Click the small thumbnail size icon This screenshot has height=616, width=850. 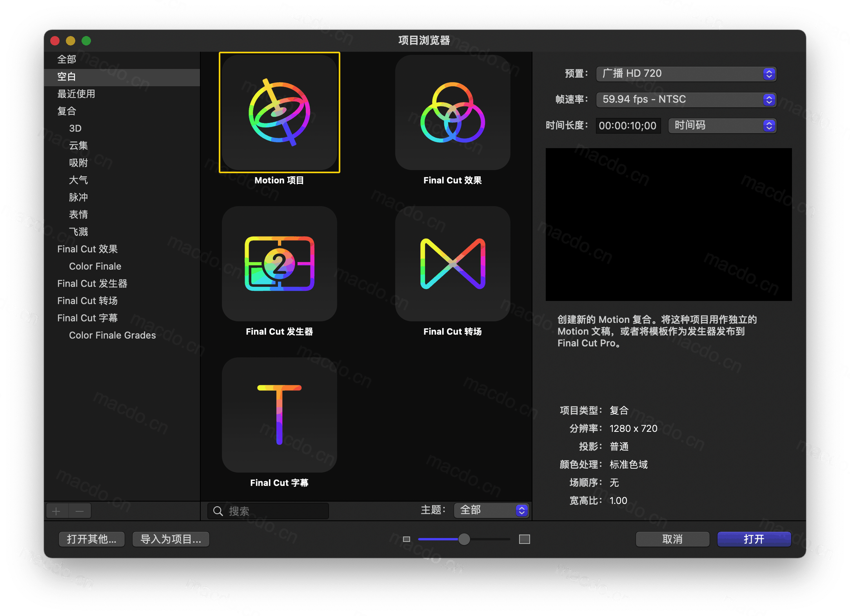click(407, 539)
